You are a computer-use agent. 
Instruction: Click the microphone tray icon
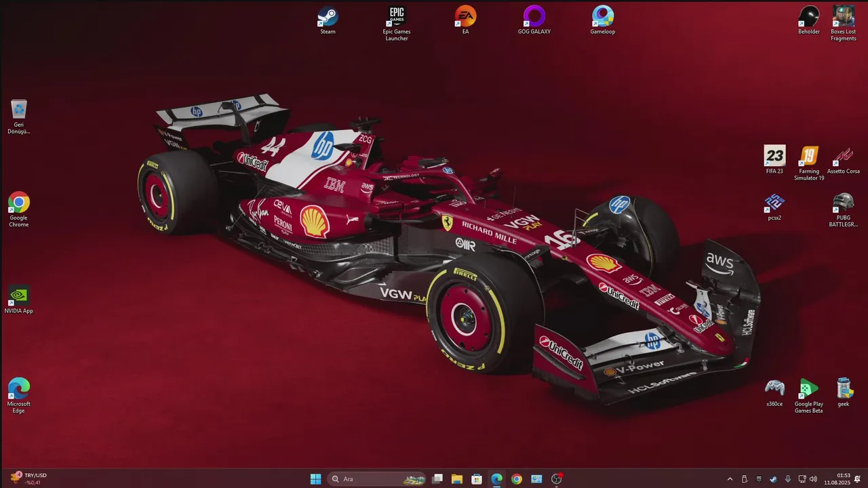788,479
